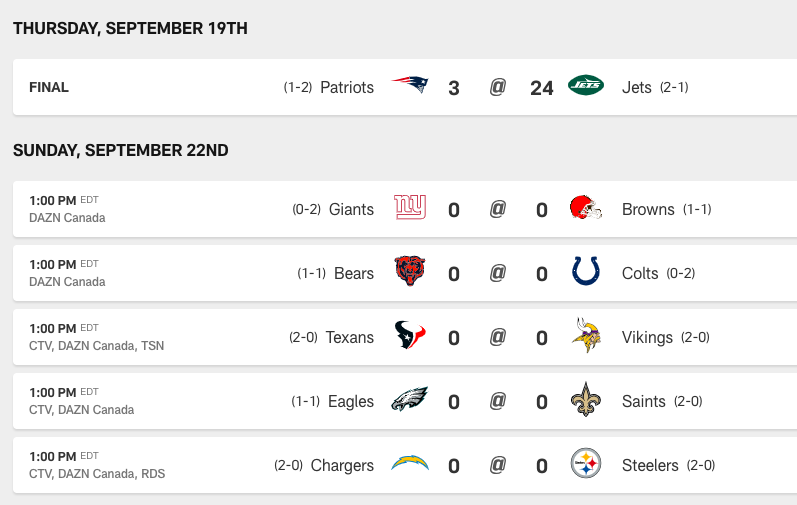The image size is (797, 505).
Task: Click the Steelers team logo
Action: (x=586, y=463)
